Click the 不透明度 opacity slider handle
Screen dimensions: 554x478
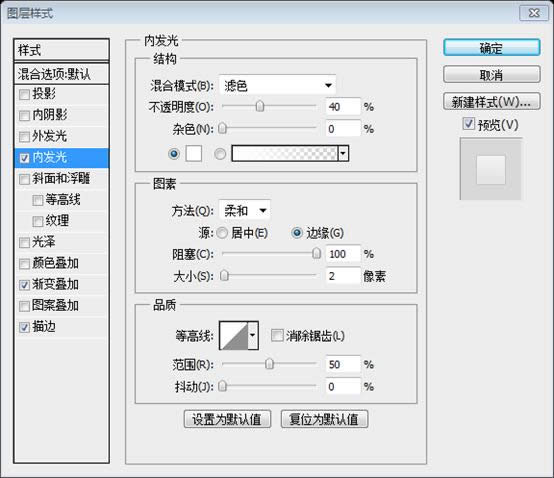(260, 106)
